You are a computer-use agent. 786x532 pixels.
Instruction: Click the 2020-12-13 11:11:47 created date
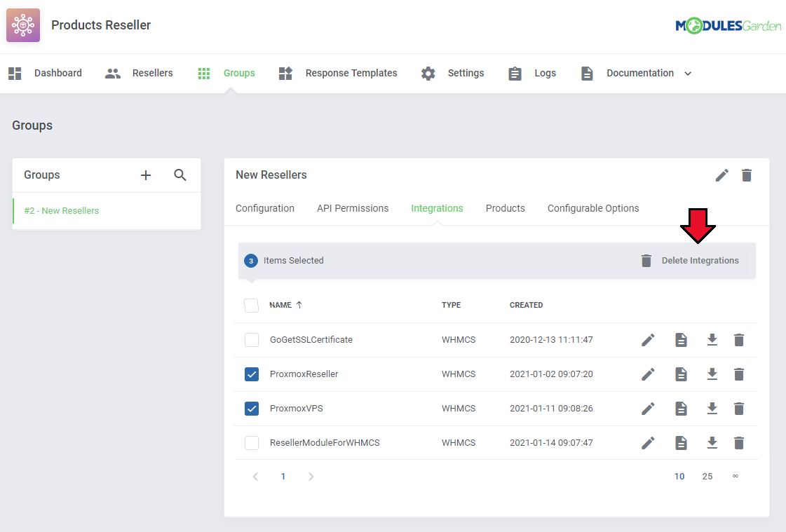[x=551, y=340]
